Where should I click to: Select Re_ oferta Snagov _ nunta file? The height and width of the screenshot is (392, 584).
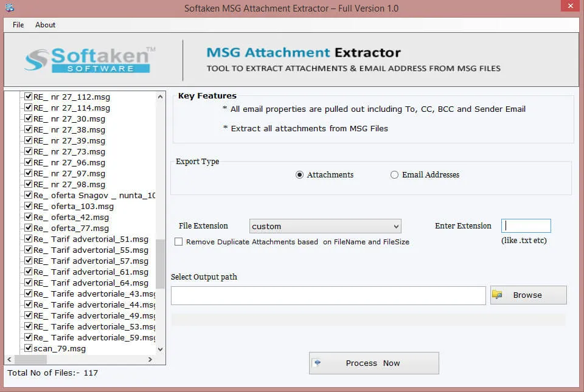(94, 195)
